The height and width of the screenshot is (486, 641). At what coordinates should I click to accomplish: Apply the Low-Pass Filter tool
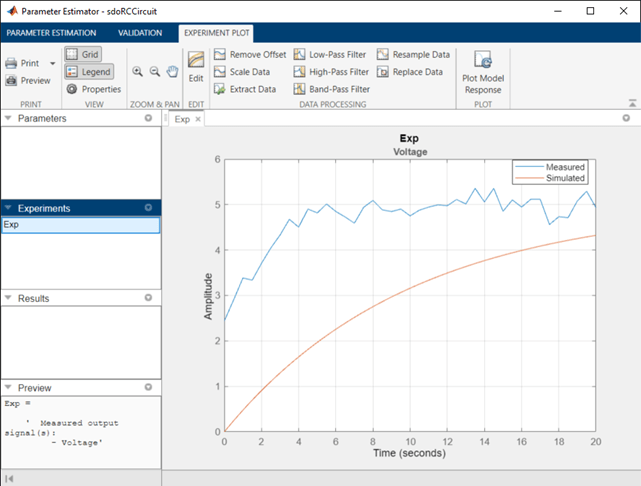pyautogui.click(x=330, y=54)
